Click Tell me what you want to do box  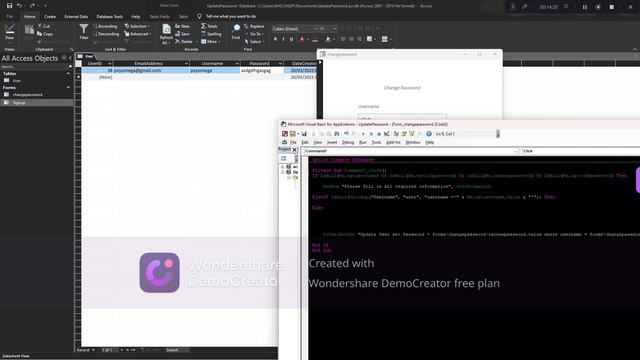tap(231, 16)
